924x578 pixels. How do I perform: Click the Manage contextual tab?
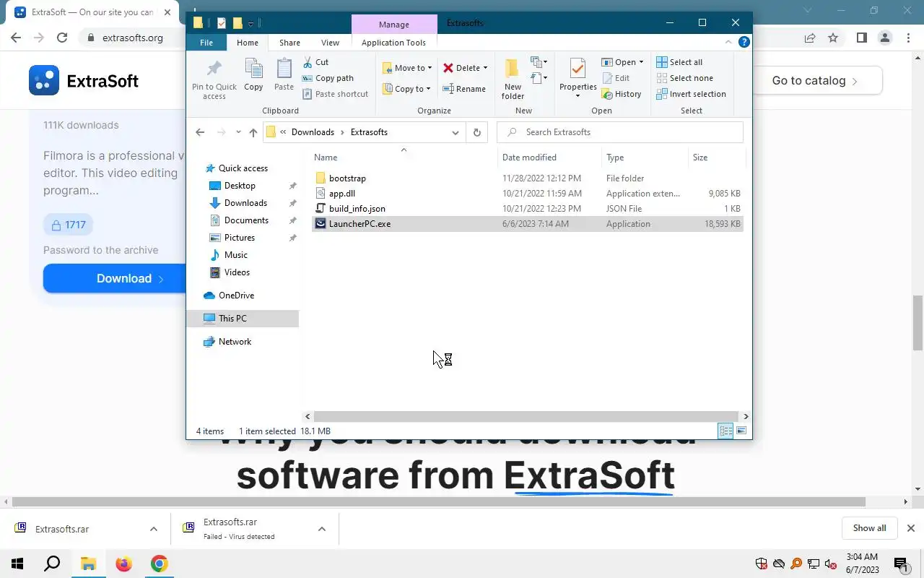(x=394, y=25)
